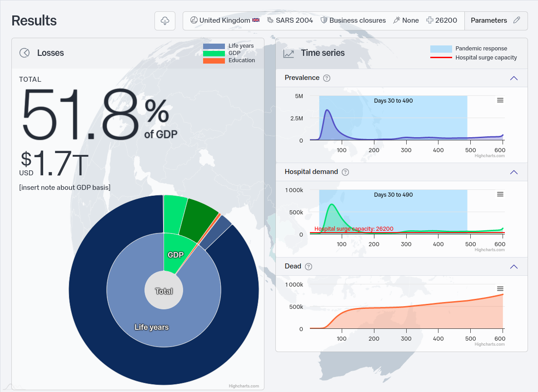Collapse the Prevalence chart section
Screen dimensions: 538x392
pos(513,78)
